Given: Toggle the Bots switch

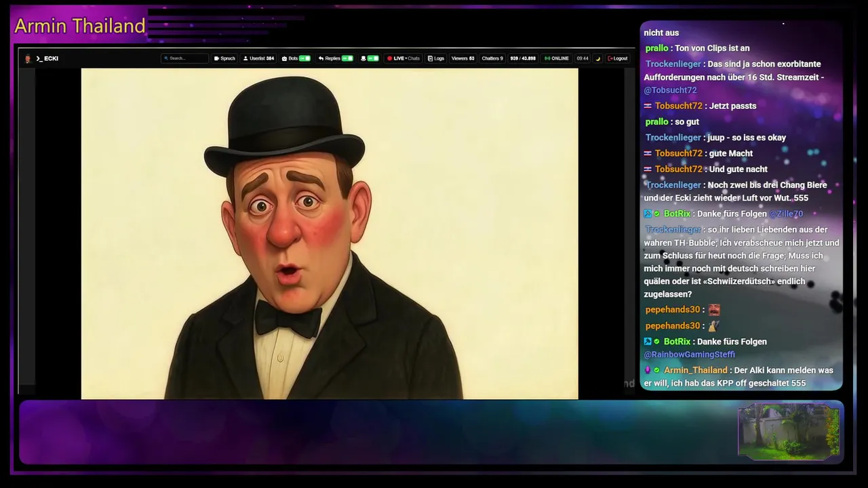Looking at the screenshot, I should (x=304, y=58).
